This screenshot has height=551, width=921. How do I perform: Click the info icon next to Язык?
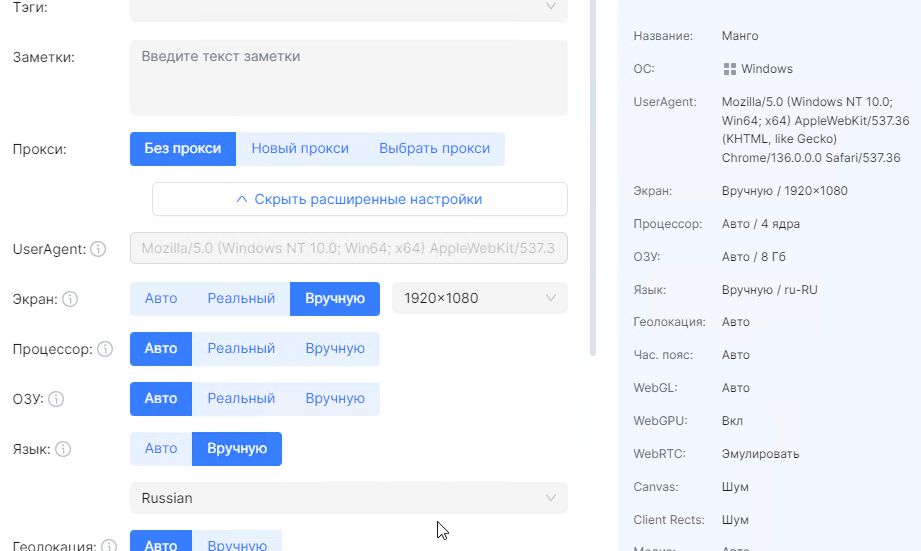(63, 449)
